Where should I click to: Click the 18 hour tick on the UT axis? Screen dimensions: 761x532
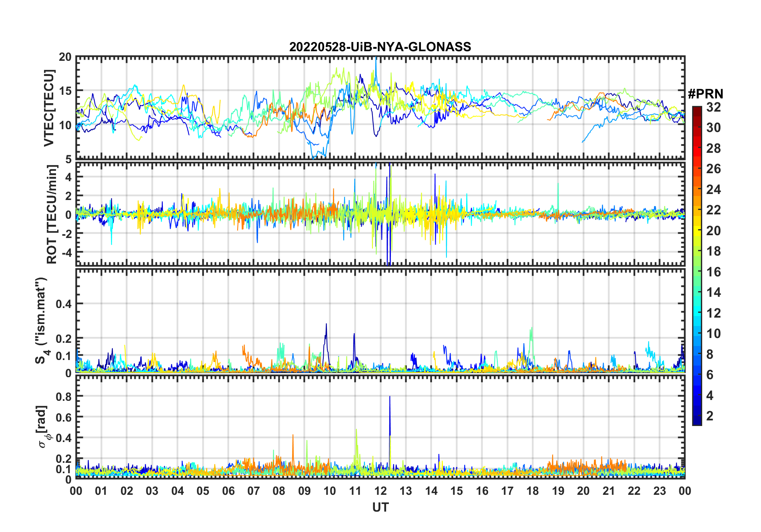click(x=533, y=491)
